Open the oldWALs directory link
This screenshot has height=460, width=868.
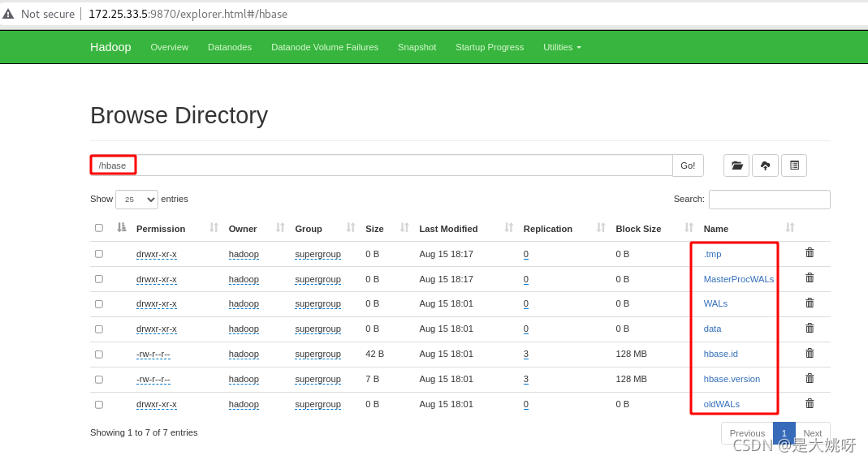[722, 404]
